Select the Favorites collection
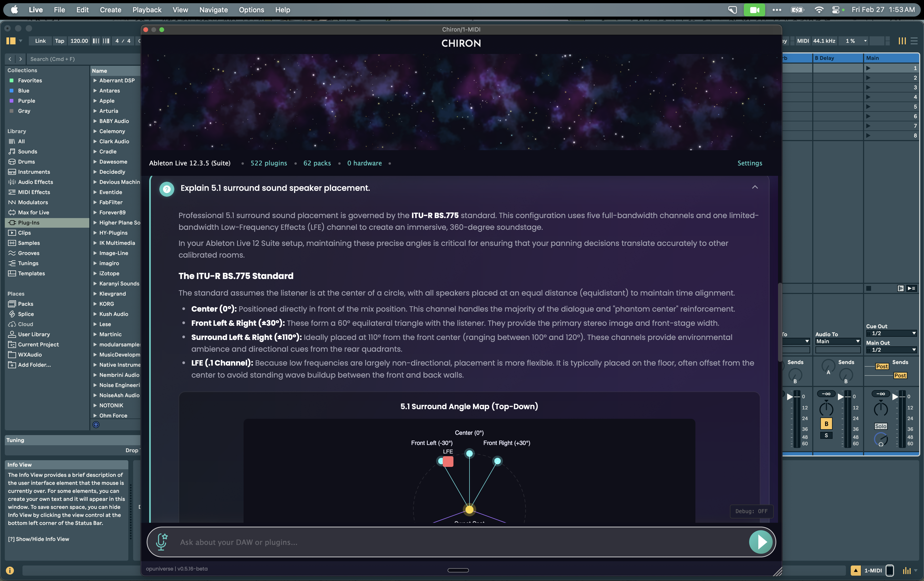The height and width of the screenshot is (581, 924). click(30, 80)
